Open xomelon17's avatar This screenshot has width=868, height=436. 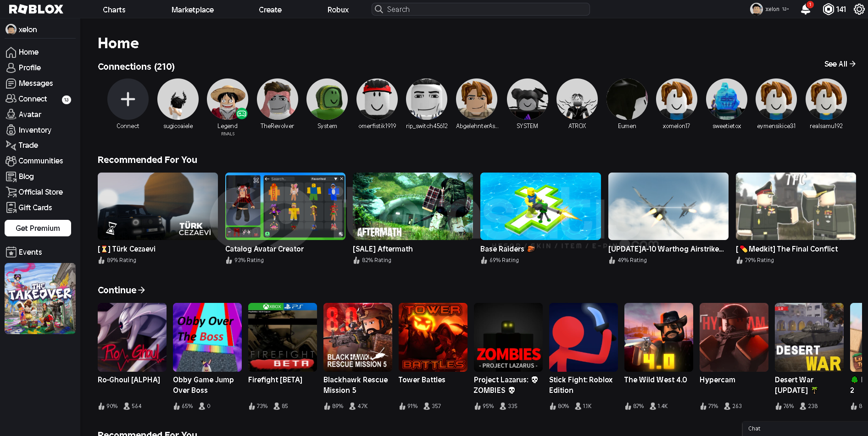(677, 99)
